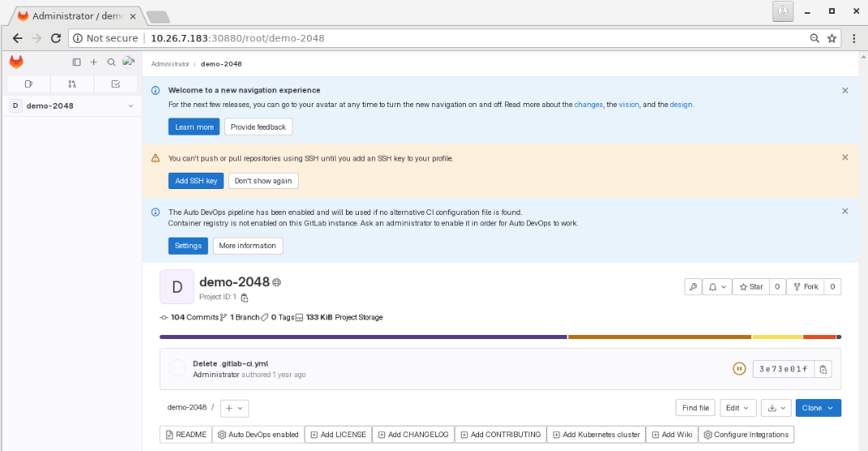Open the download source code dropdown
The width and height of the screenshot is (868, 451).
point(776,408)
